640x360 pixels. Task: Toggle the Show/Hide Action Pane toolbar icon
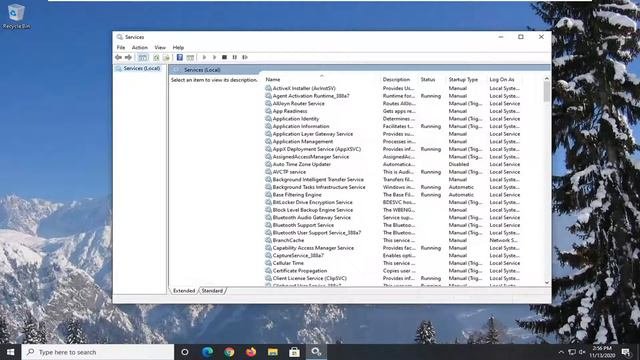(190, 58)
